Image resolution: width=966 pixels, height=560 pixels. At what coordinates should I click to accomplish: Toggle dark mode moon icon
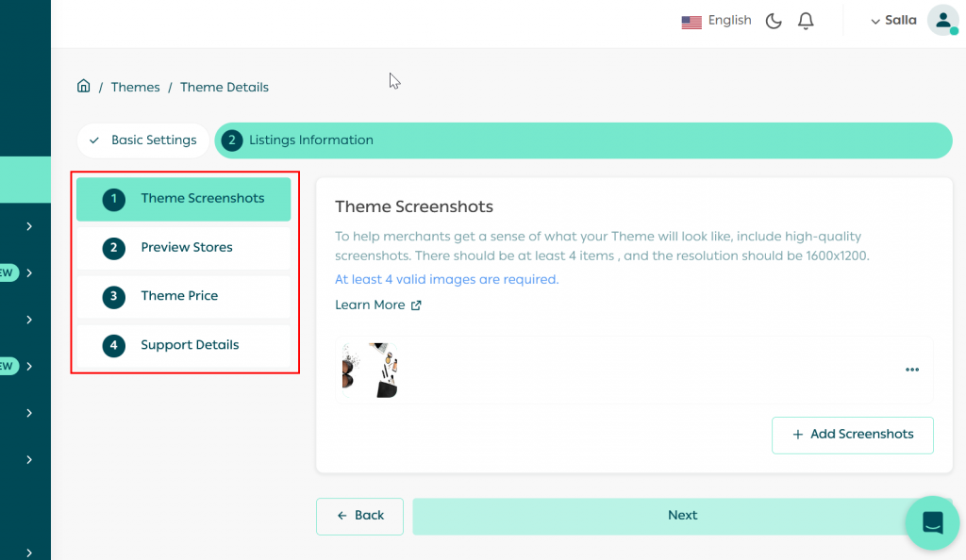point(774,21)
